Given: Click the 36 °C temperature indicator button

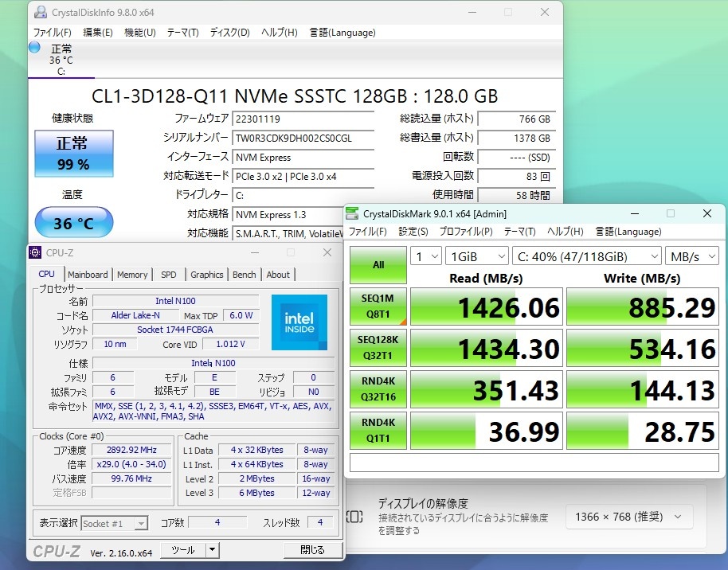Looking at the screenshot, I should tap(74, 222).
